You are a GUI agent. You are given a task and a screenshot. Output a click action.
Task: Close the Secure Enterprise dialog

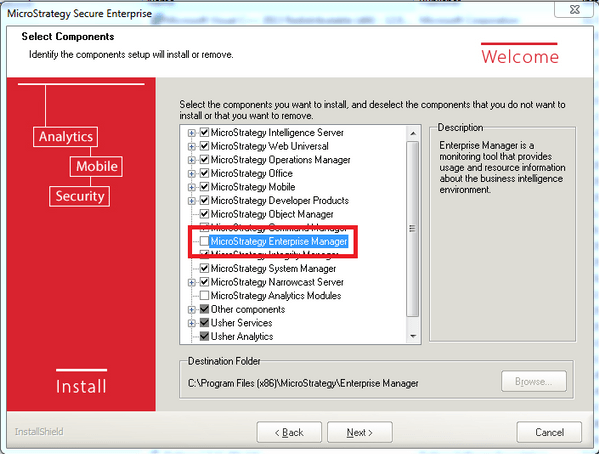point(575,10)
